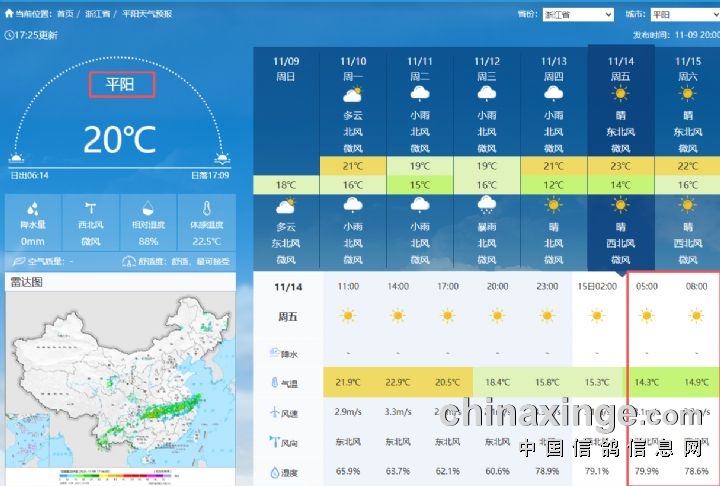Open the city dropdown showing 平阳
The height and width of the screenshot is (486, 720).
coord(683,15)
